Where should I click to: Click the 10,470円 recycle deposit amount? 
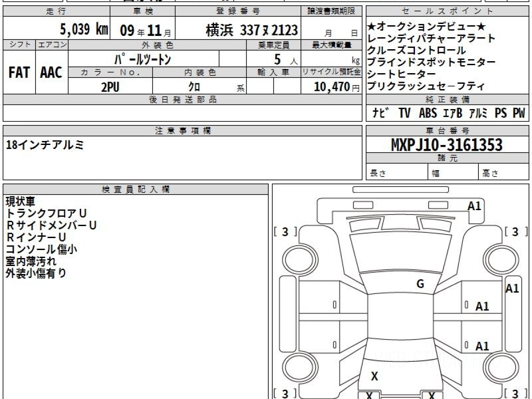tap(331, 87)
